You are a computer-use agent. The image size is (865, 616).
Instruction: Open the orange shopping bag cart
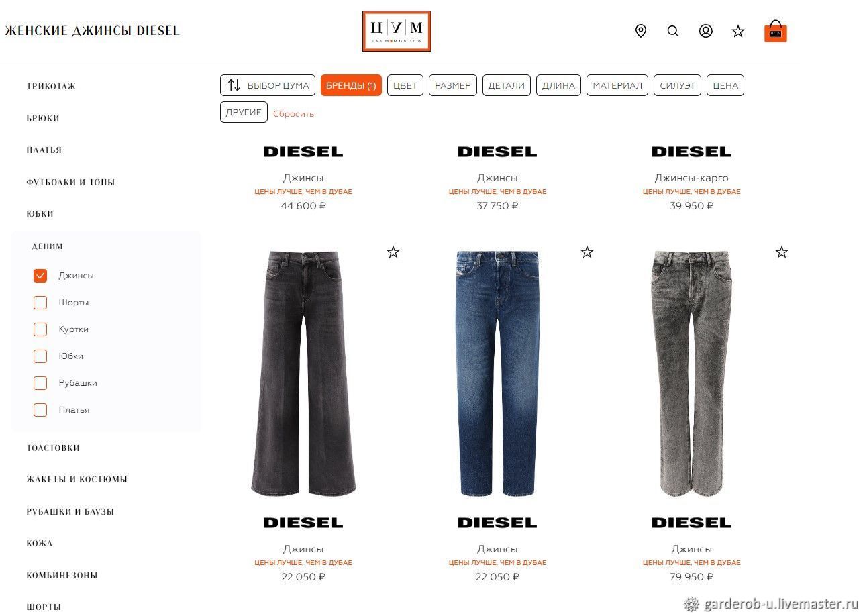(x=776, y=31)
